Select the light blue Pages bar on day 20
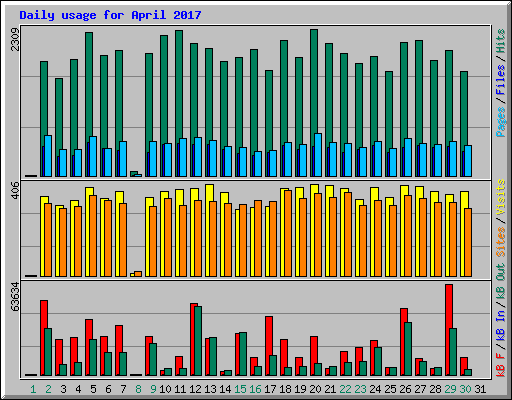512x400 pixels. [318, 155]
